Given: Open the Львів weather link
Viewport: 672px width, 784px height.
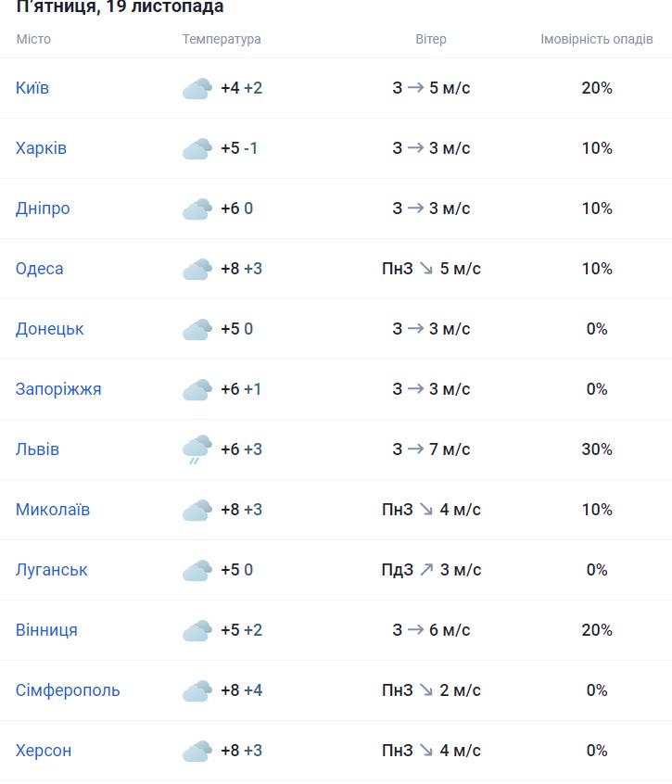Looking at the screenshot, I should 37,449.
